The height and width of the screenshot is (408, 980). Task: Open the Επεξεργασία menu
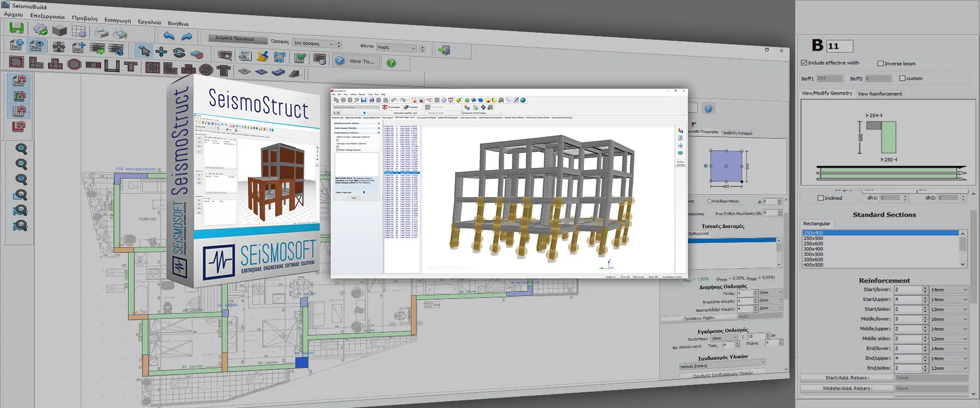pos(47,16)
